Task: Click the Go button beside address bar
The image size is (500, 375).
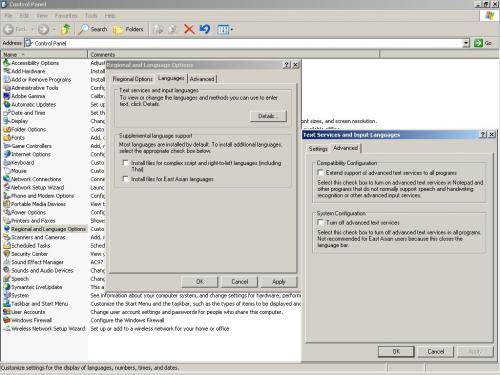Action: pos(483,43)
